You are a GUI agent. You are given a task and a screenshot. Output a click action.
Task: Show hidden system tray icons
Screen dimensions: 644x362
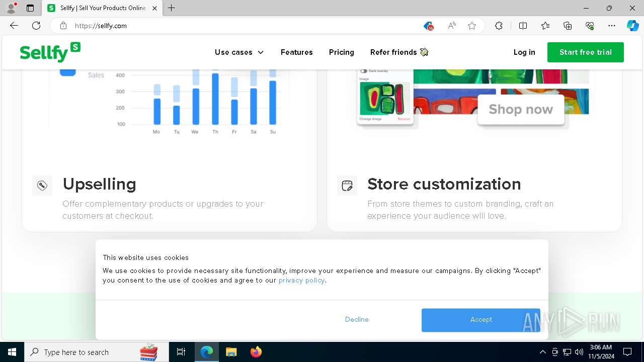point(542,352)
